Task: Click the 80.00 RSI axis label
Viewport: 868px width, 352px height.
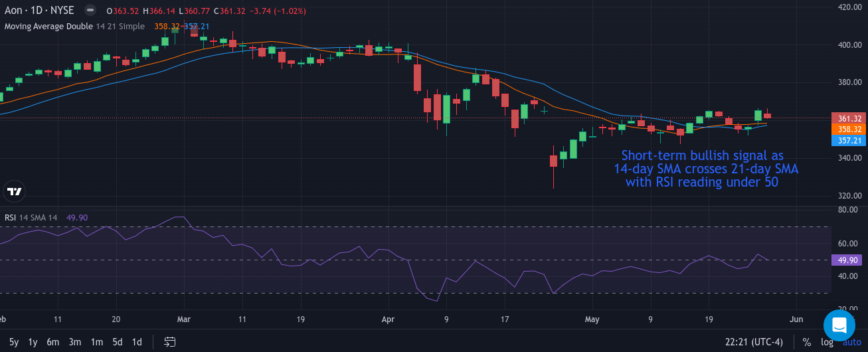Action: coord(849,210)
